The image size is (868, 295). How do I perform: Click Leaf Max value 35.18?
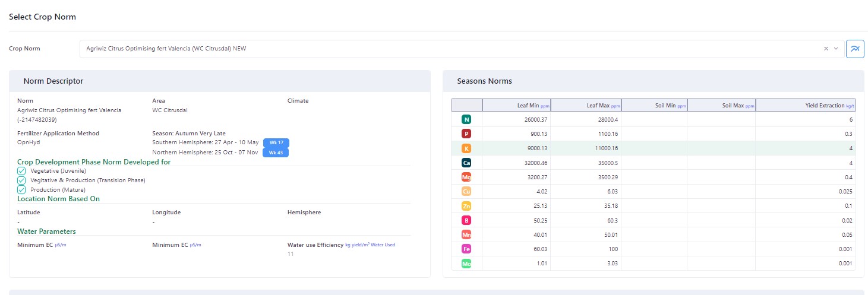tap(611, 206)
